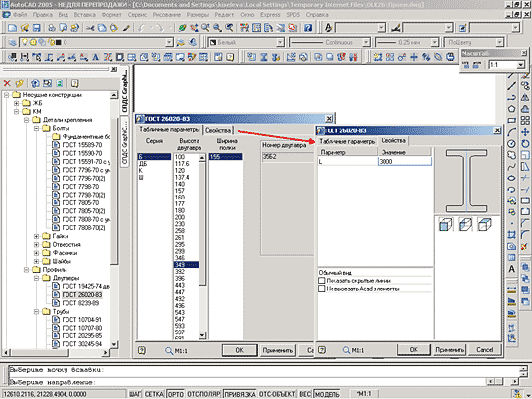This screenshot has width=532, height=399.
Task: Toggle the ОРТО status bar button
Action: click(x=176, y=394)
